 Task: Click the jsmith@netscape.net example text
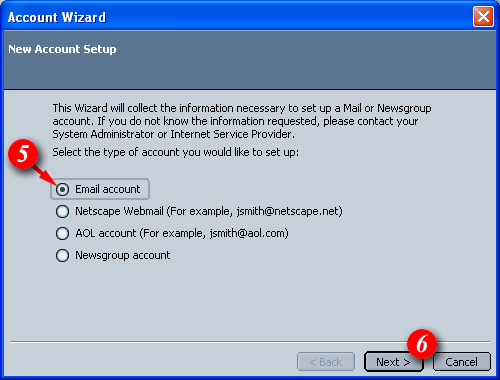point(289,211)
